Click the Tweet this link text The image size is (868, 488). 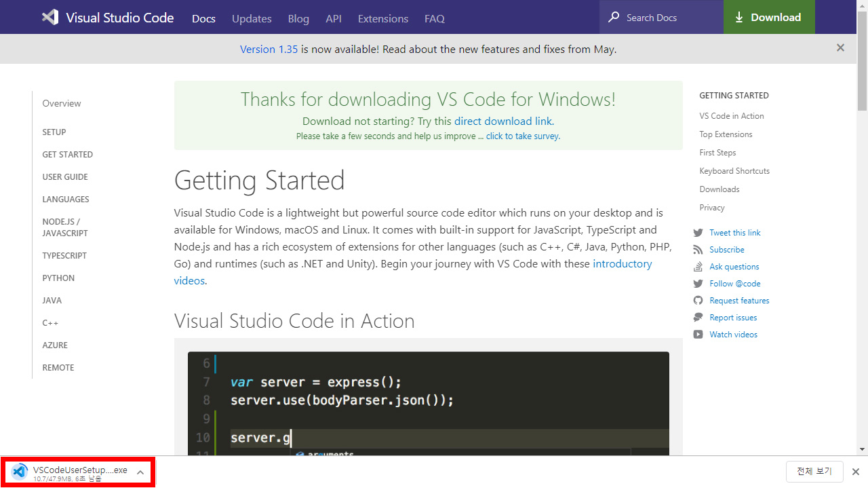coord(735,233)
